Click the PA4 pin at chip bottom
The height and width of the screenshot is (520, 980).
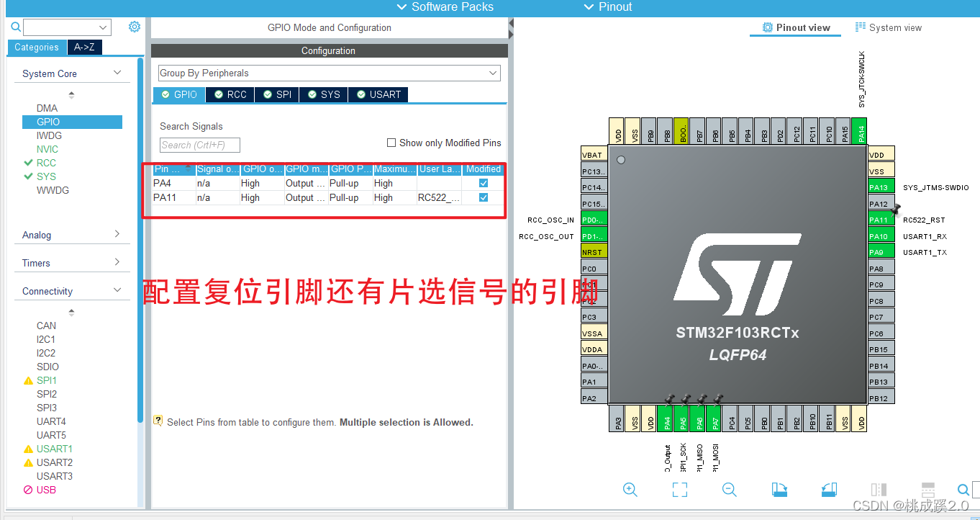pos(666,419)
